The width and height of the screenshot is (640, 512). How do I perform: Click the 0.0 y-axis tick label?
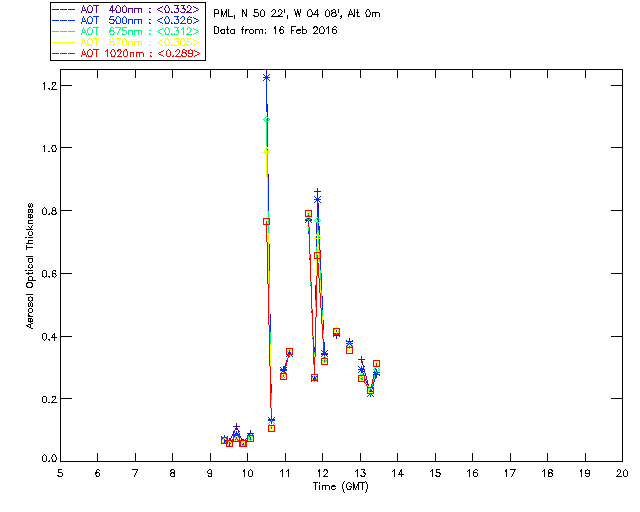point(48,459)
